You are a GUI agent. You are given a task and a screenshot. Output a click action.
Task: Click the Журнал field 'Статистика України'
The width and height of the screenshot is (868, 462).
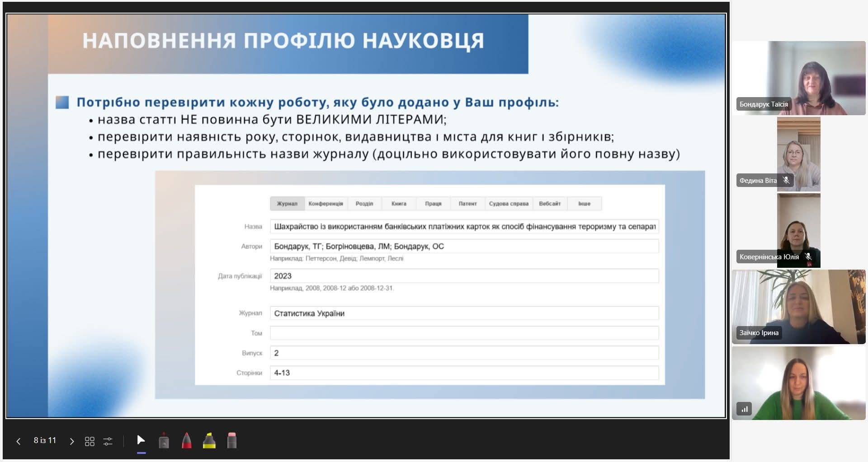pos(464,313)
